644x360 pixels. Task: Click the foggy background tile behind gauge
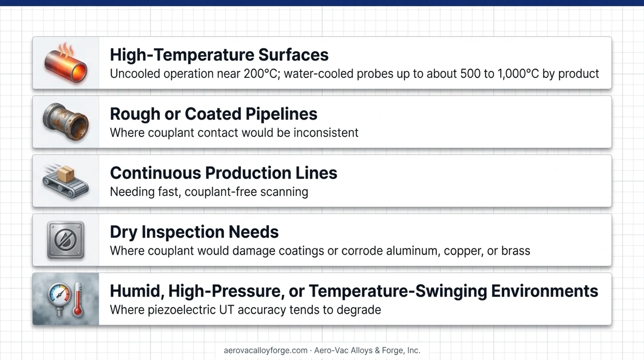66,299
